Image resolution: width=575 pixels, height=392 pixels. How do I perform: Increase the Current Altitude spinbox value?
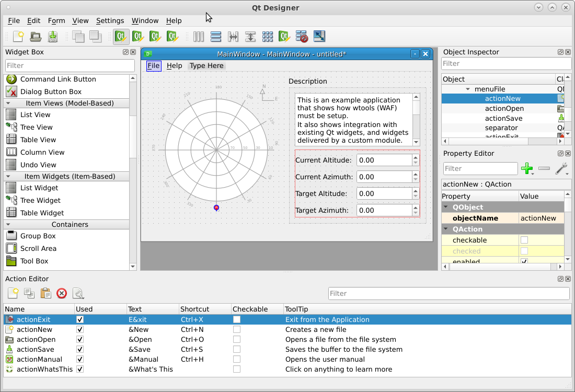416,157
